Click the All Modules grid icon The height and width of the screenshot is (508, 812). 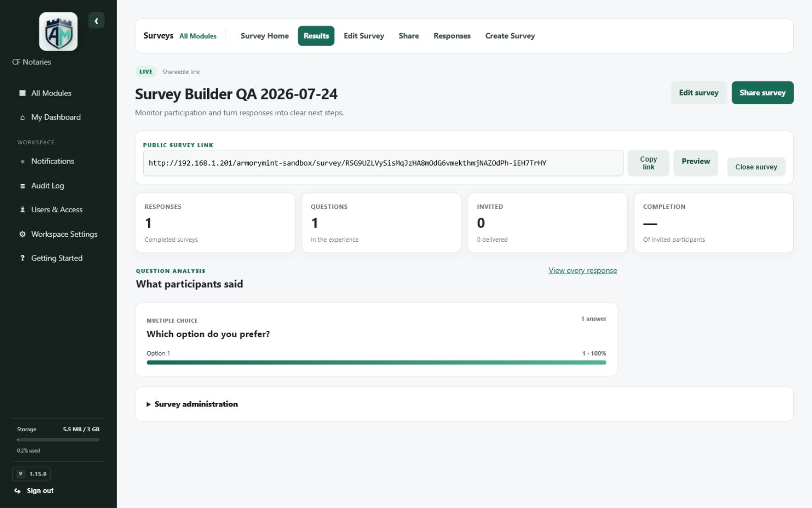[x=22, y=93]
